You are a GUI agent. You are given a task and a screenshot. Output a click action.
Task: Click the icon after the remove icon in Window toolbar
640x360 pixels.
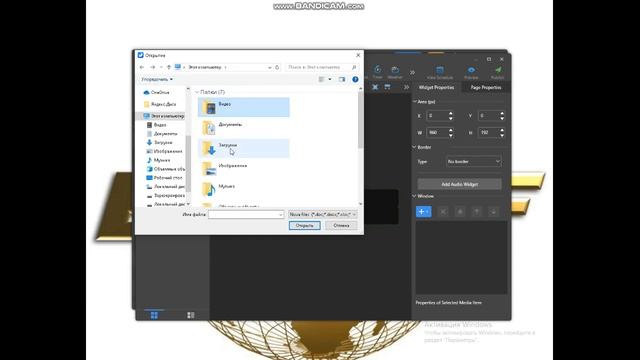460,211
